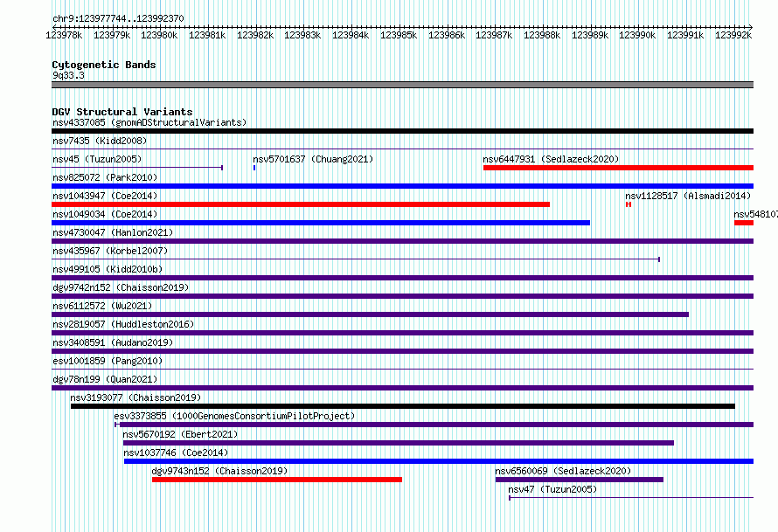
Task: Click the chr9:123977744..123992370 coordinate label
Action: (x=118, y=18)
